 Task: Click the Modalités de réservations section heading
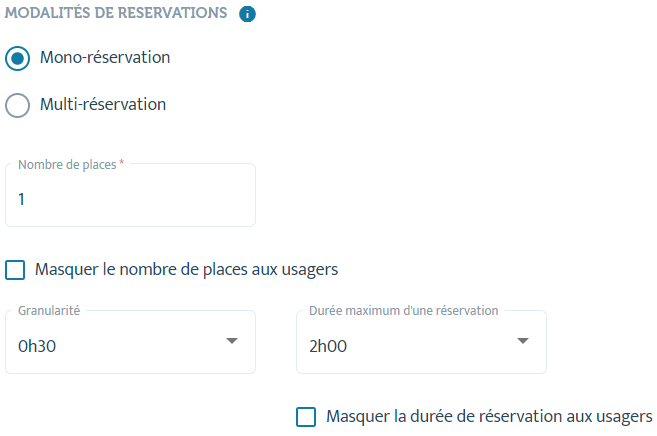(x=116, y=13)
